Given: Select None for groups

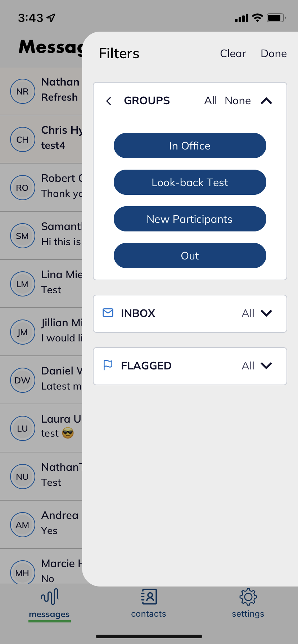Looking at the screenshot, I should 238,101.
